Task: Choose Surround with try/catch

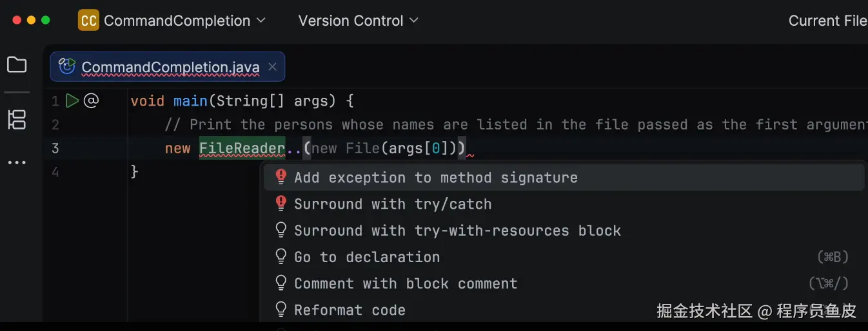Action: click(393, 204)
